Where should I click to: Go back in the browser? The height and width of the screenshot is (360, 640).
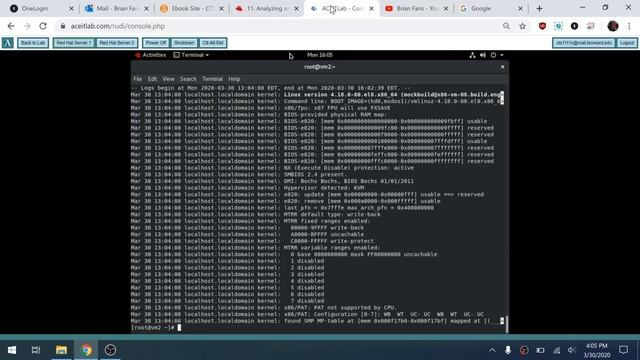[x=11, y=26]
